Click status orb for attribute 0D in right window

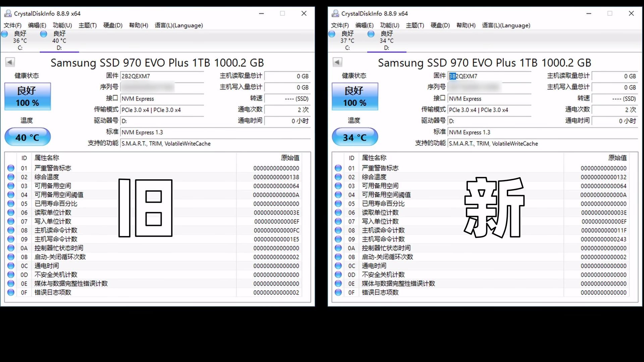[338, 275]
